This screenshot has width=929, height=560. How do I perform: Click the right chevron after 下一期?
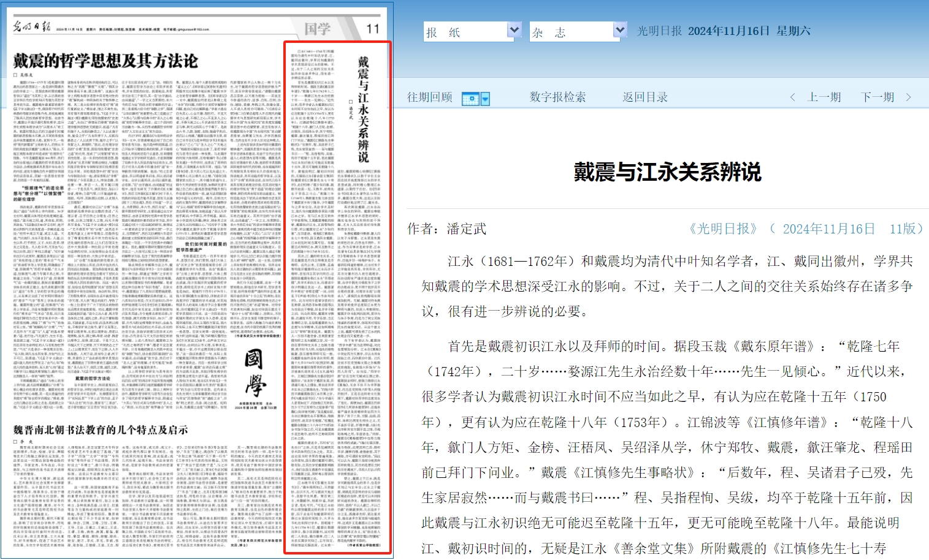(908, 97)
